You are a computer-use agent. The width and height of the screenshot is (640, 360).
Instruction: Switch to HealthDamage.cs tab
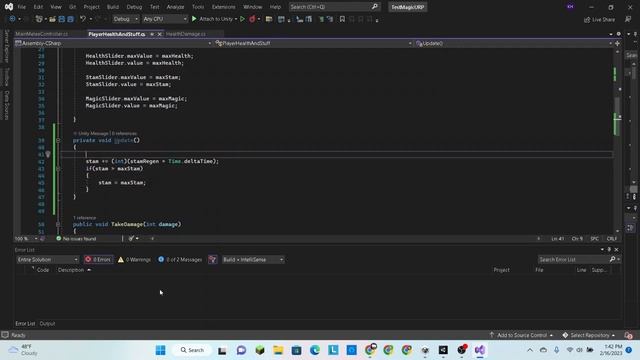tap(186, 34)
